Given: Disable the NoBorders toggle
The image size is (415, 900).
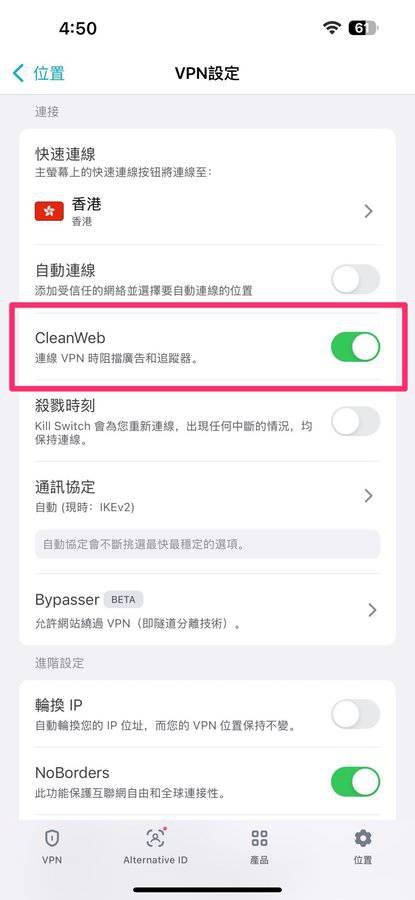Looking at the screenshot, I should click(355, 782).
